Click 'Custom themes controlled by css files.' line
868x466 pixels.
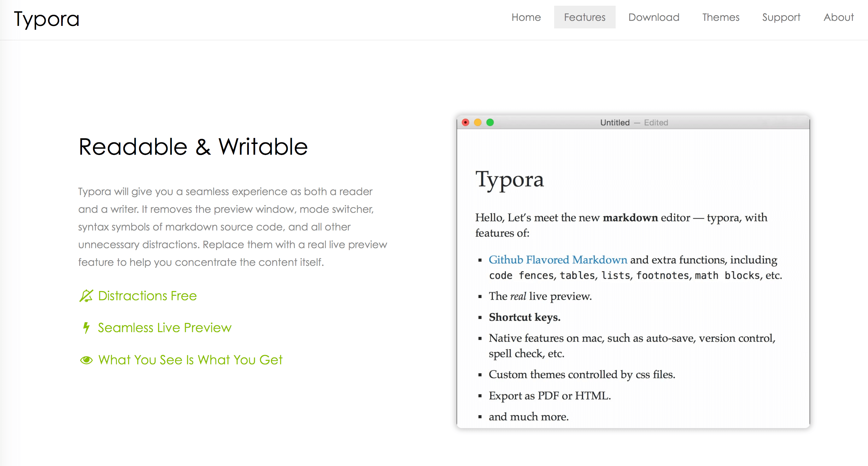(582, 375)
